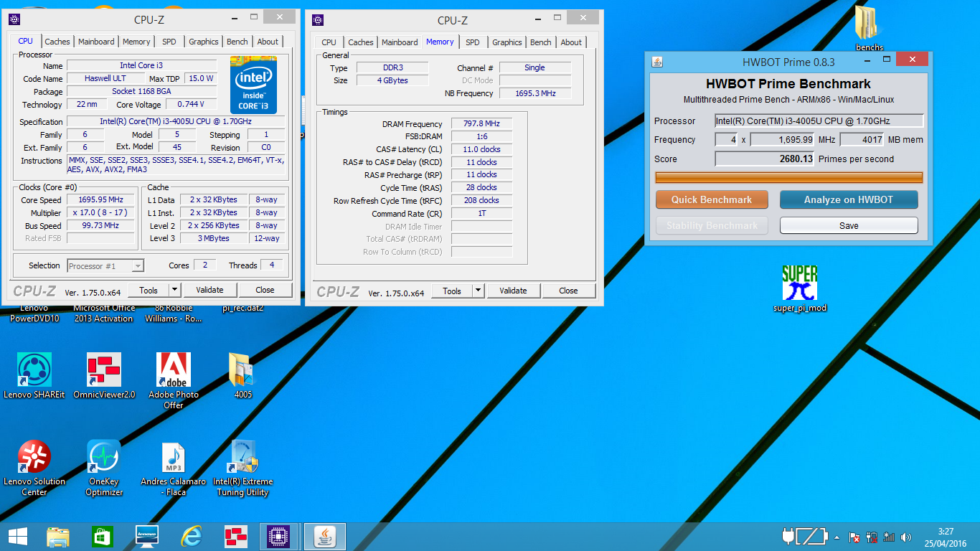Click the 4017 MB mem field in HWBOT
Image resolution: width=980 pixels, height=551 pixels.
(862, 140)
